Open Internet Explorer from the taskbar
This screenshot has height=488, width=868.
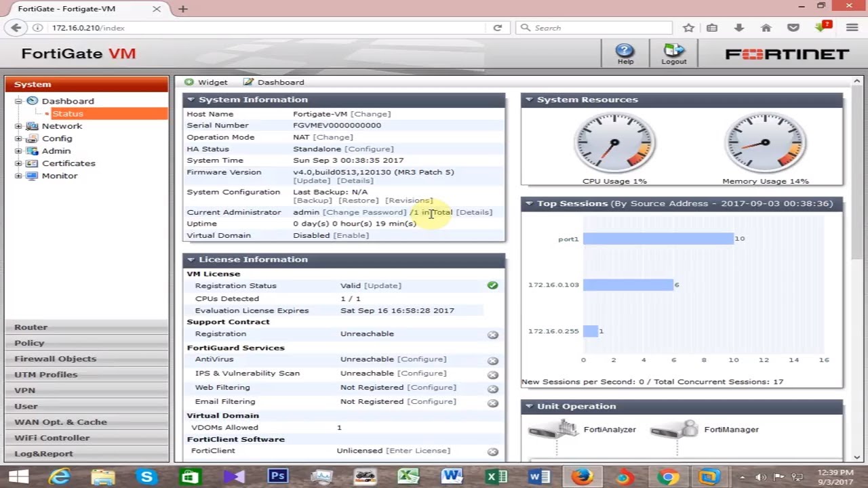(x=60, y=476)
